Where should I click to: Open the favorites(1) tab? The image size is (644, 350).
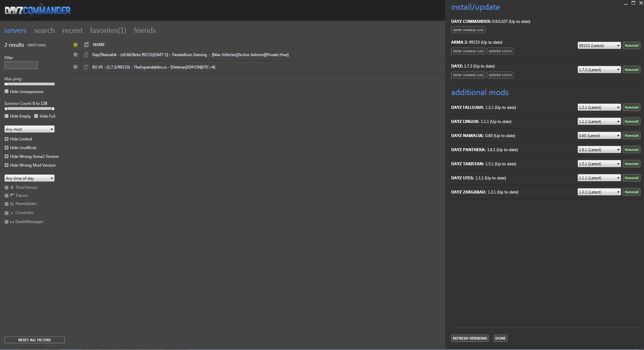click(108, 30)
